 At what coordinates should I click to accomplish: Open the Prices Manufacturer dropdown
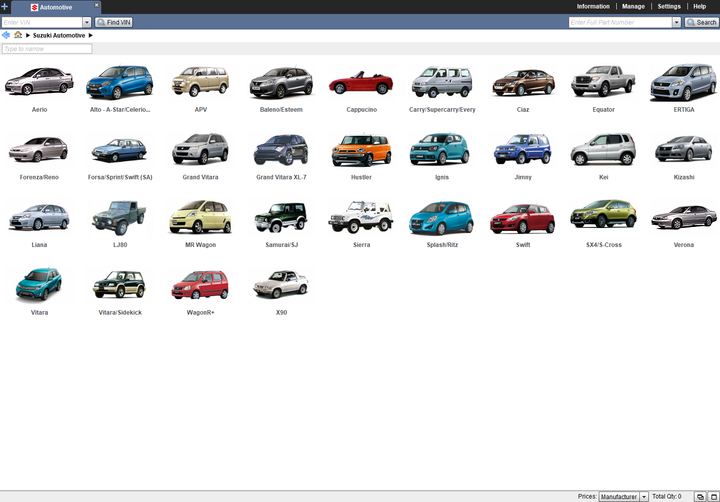[623, 496]
